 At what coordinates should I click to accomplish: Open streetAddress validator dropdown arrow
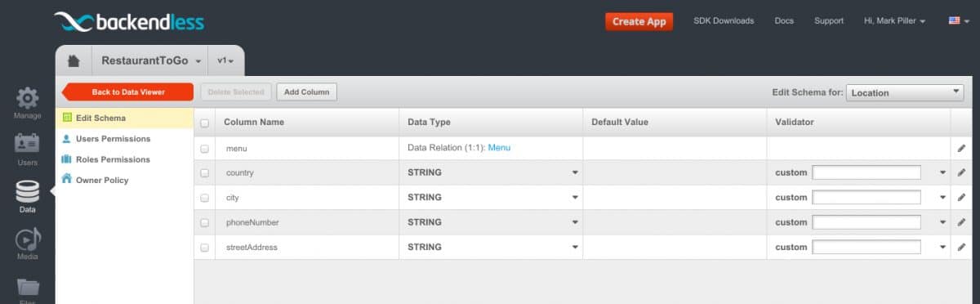coord(942,247)
